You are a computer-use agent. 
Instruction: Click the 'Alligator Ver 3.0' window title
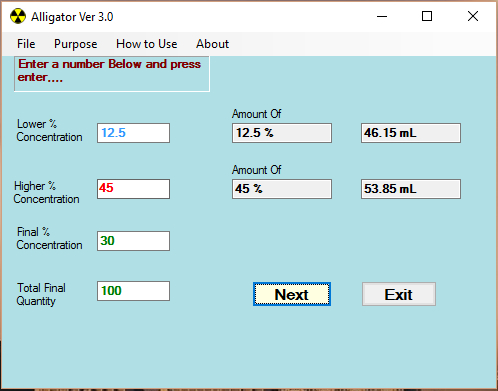click(x=72, y=17)
